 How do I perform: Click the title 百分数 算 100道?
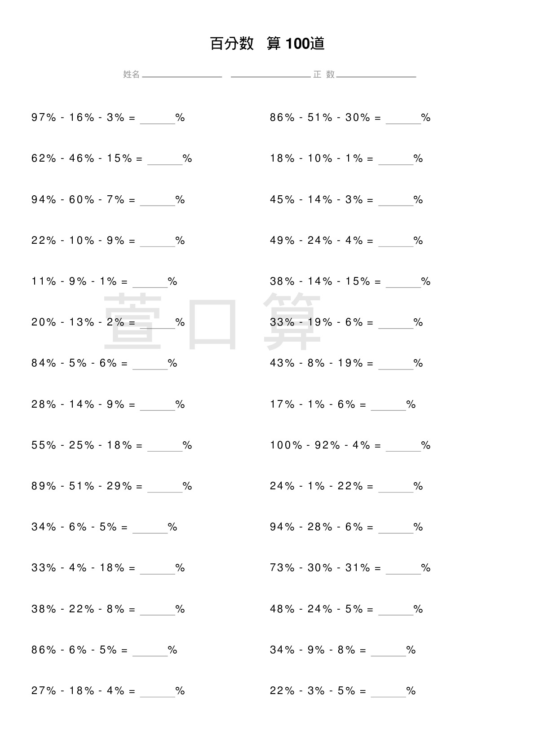click(267, 44)
